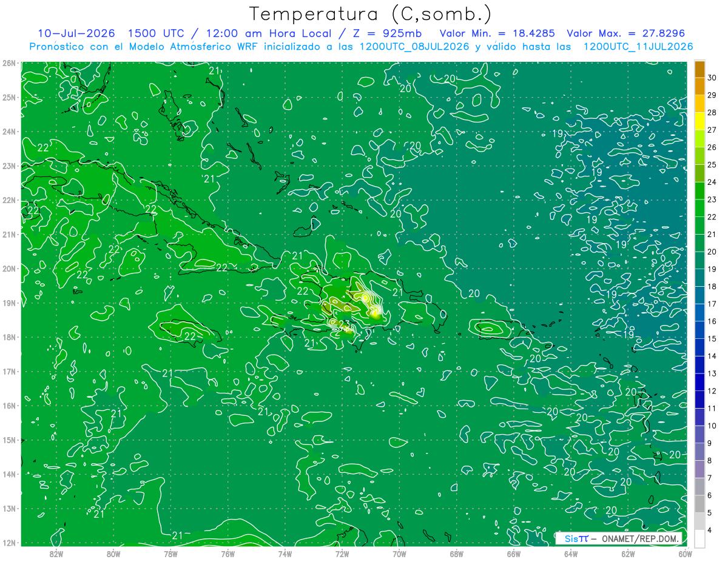Click the 'ONAMET/REP.DOM.' credit label

click(x=641, y=538)
